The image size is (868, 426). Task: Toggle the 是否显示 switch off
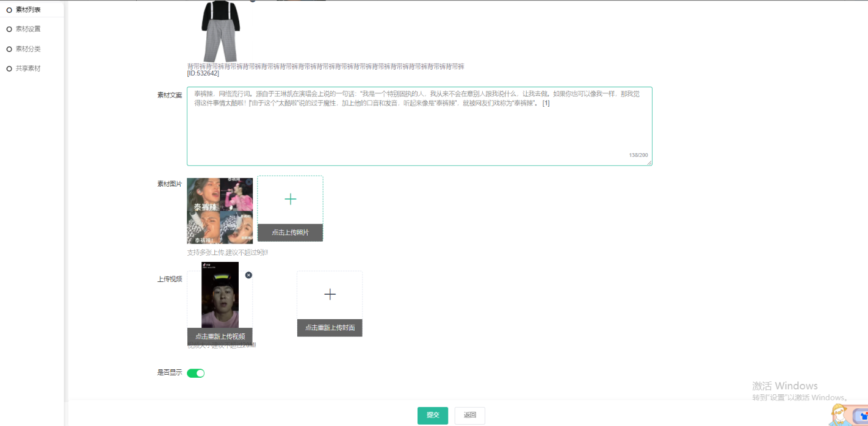(x=195, y=373)
